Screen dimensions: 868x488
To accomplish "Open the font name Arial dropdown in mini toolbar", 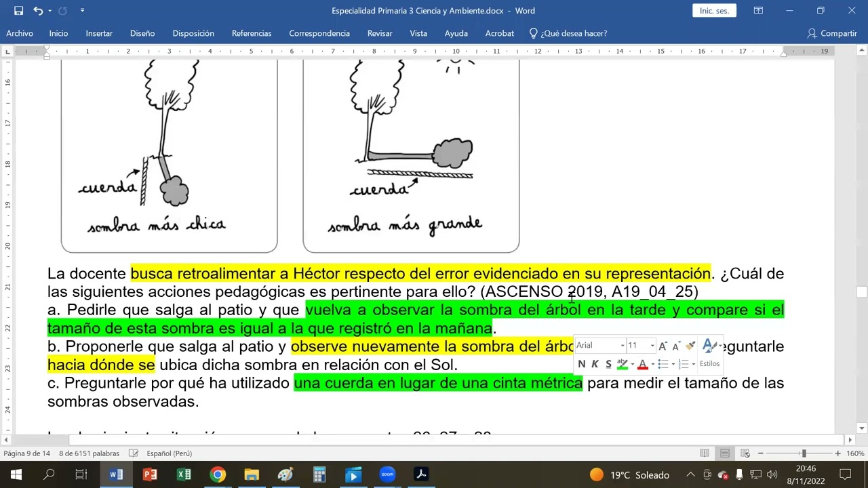I will pos(623,346).
